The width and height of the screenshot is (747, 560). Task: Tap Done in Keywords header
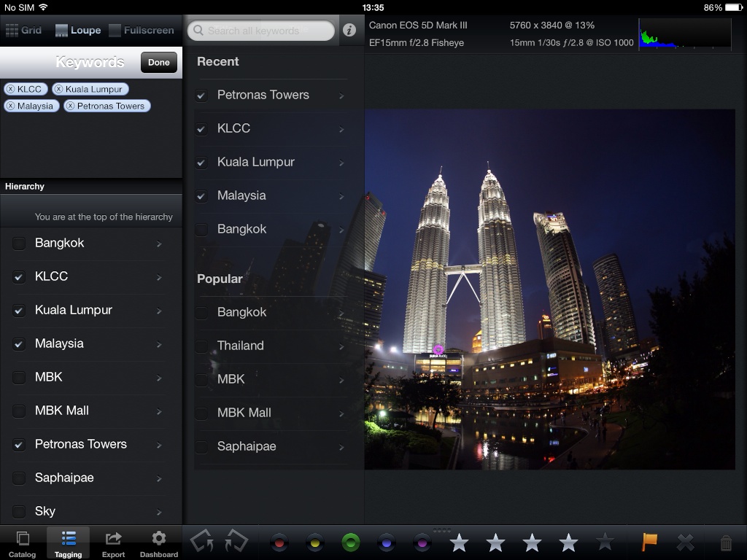[158, 63]
